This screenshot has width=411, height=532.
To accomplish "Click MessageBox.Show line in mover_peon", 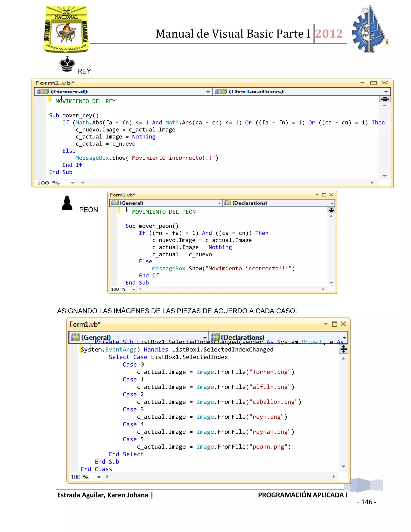I will (x=224, y=268).
